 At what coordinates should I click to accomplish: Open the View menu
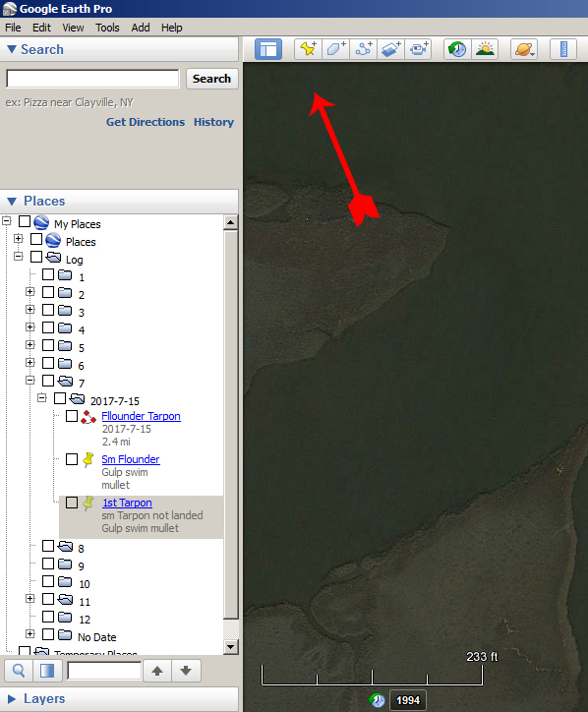click(73, 28)
